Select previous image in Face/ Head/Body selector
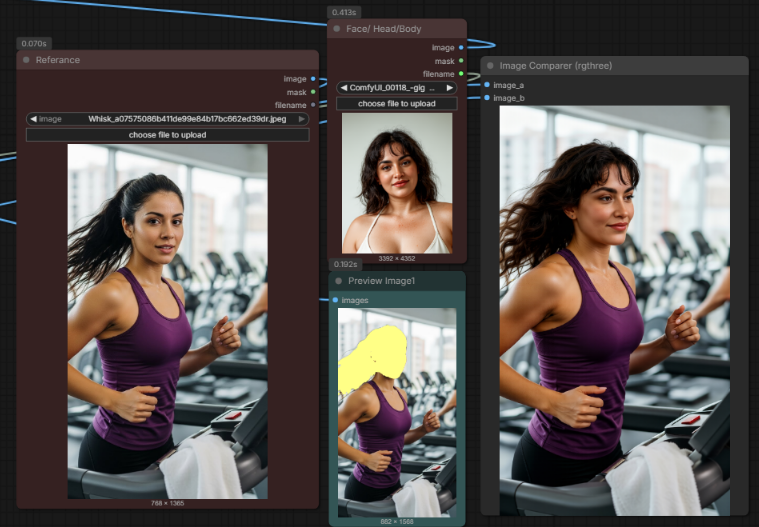The width and height of the screenshot is (759, 527). (344, 88)
